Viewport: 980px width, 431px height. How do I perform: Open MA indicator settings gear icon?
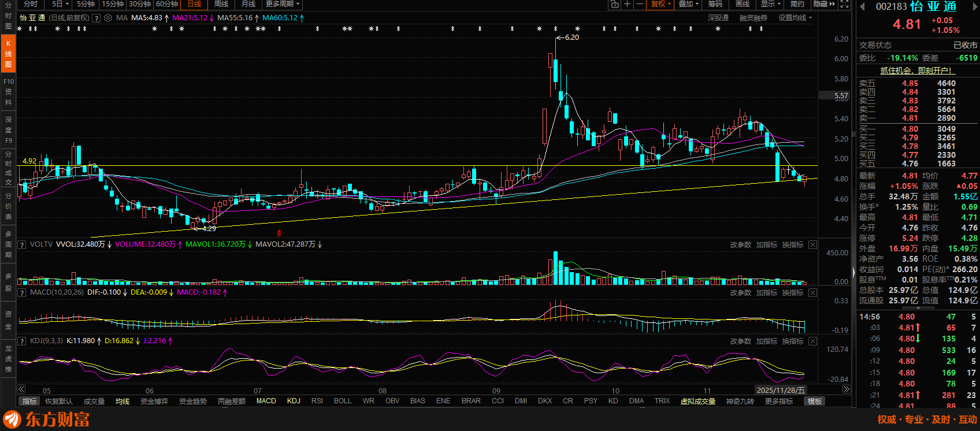point(108,18)
